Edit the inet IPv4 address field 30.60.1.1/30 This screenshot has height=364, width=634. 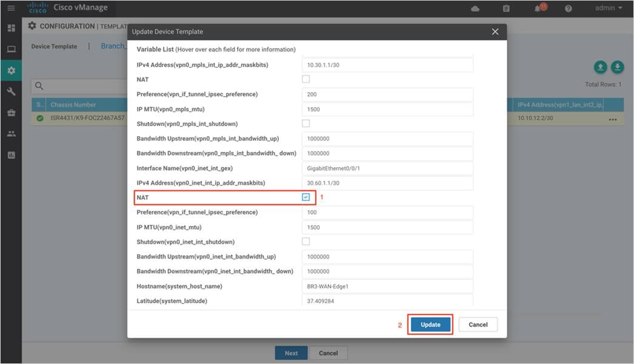pyautogui.click(x=387, y=183)
